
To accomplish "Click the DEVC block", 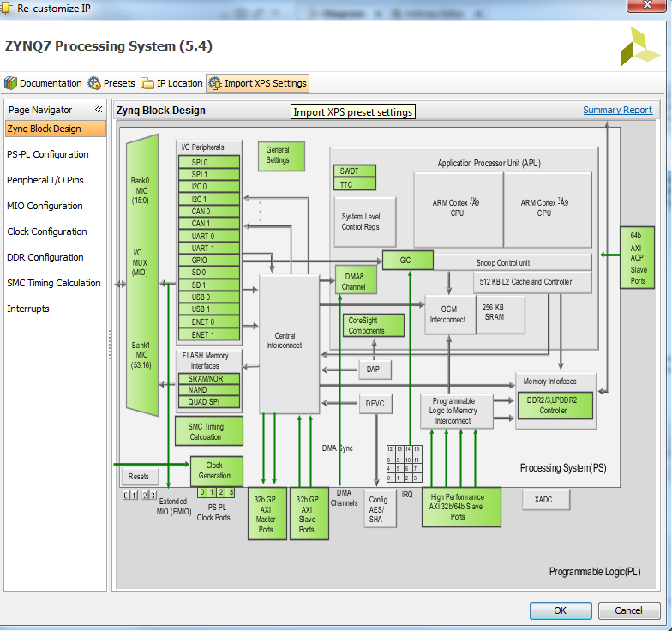I will point(375,403).
